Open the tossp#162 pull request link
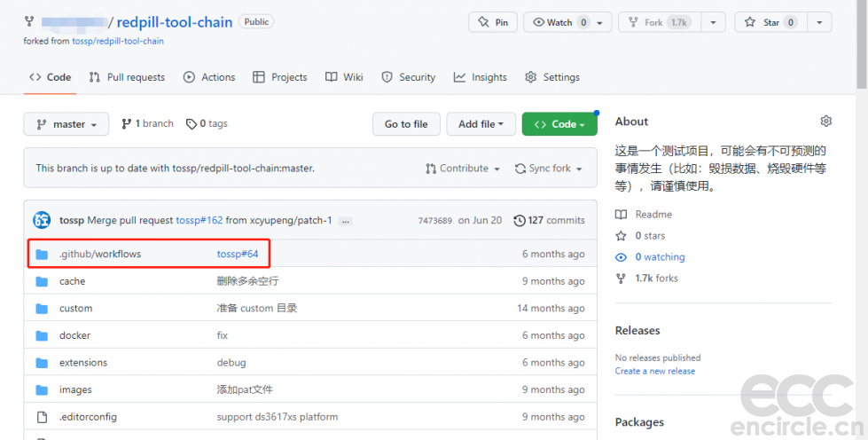Image resolution: width=868 pixels, height=440 pixels. [199, 220]
